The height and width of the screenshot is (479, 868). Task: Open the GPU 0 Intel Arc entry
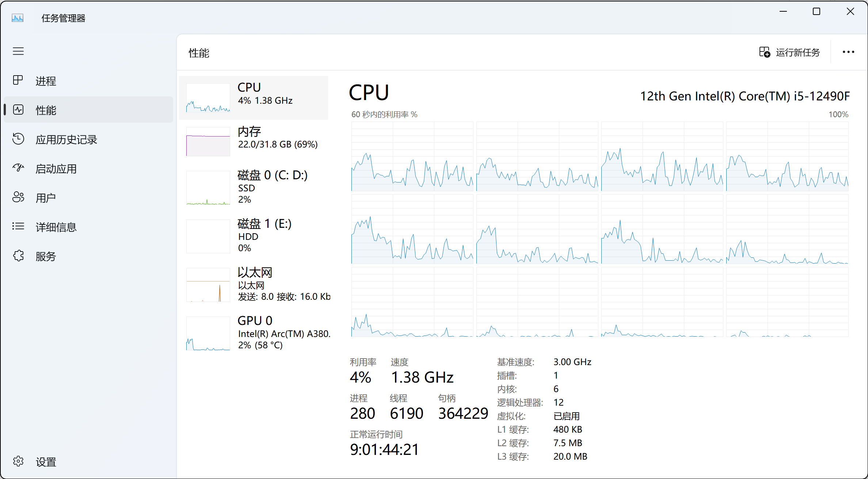coord(254,333)
